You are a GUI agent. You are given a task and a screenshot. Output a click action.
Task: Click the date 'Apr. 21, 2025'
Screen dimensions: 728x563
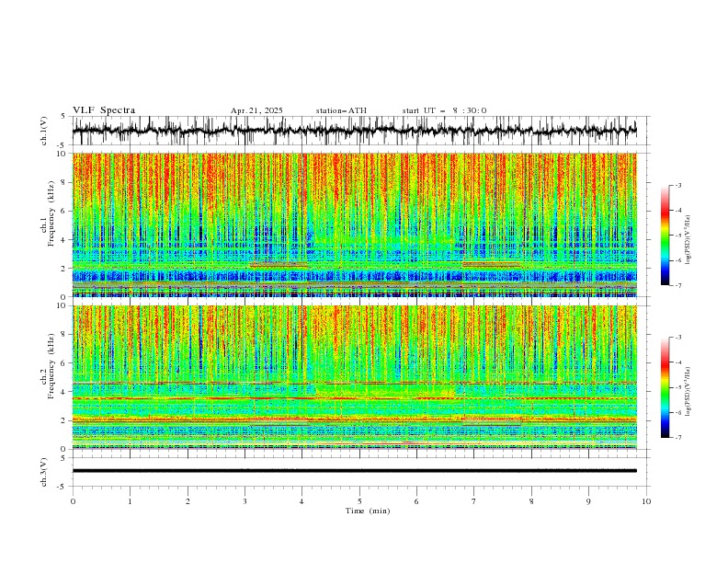(256, 110)
